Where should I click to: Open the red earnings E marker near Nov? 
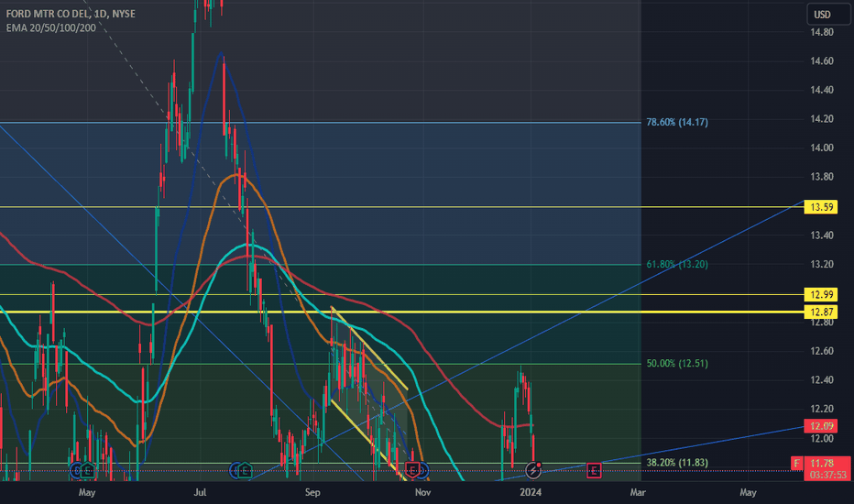(412, 470)
